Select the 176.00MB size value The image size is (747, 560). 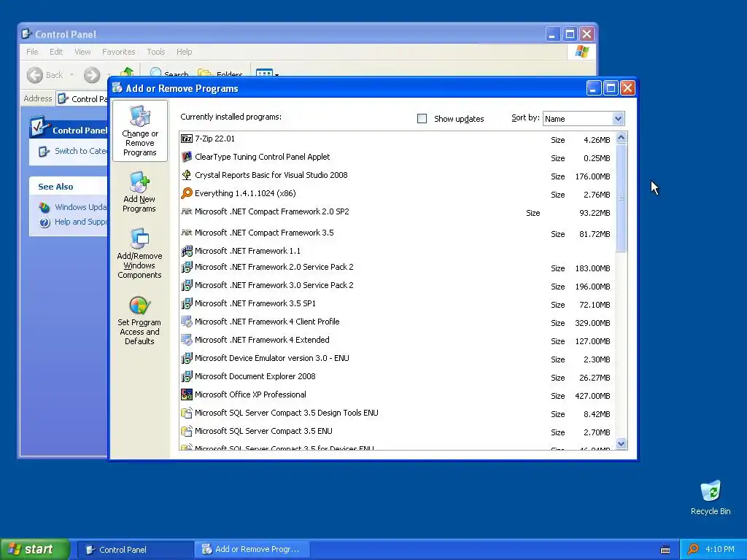(592, 176)
